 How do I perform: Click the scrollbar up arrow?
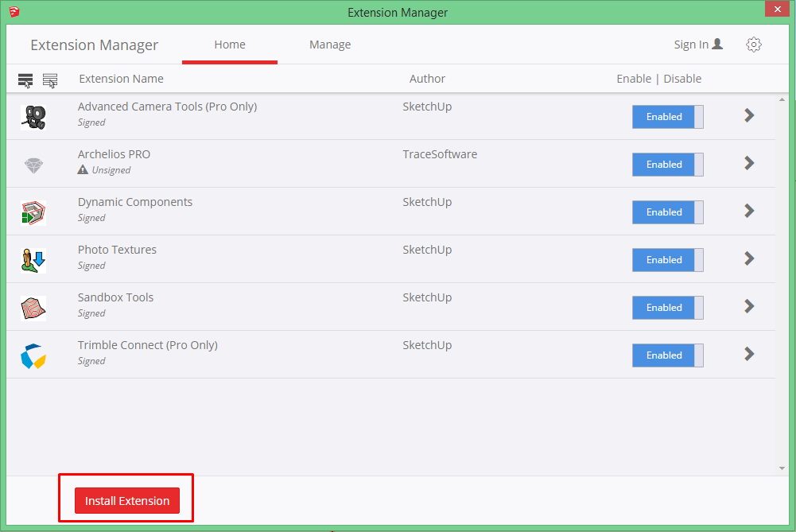pos(782,99)
